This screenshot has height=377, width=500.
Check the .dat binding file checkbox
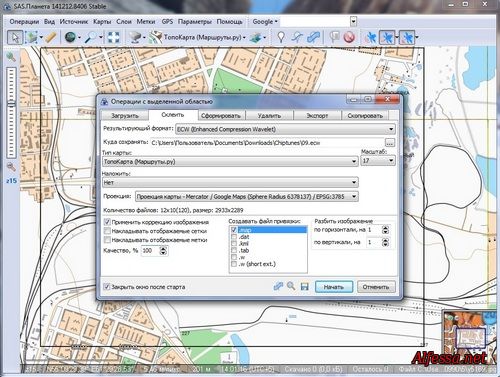[234, 237]
